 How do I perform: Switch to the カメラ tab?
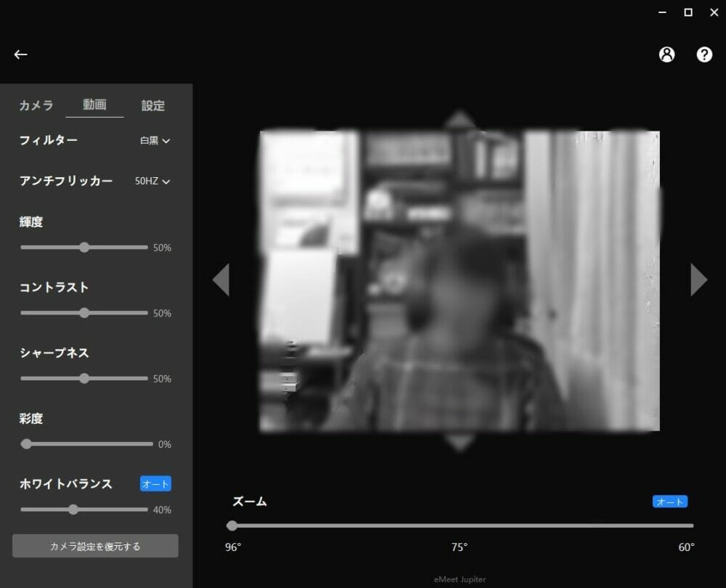(36, 106)
